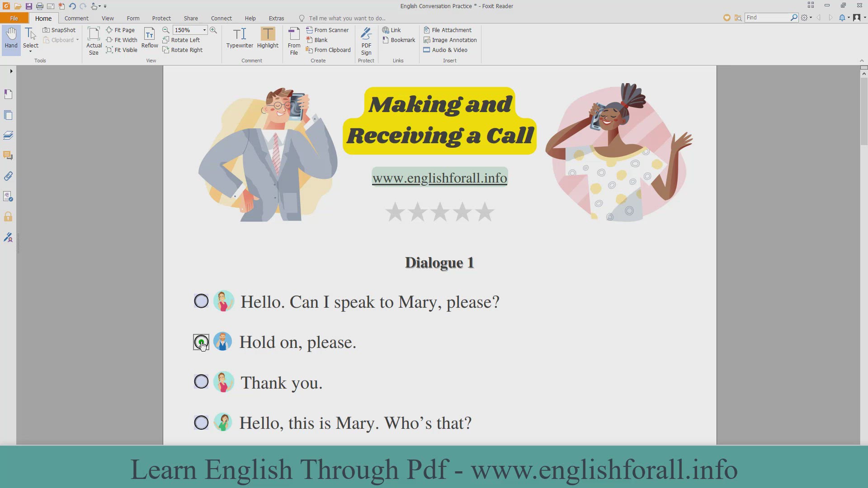Open the Layers panel in sidebar

click(x=8, y=135)
